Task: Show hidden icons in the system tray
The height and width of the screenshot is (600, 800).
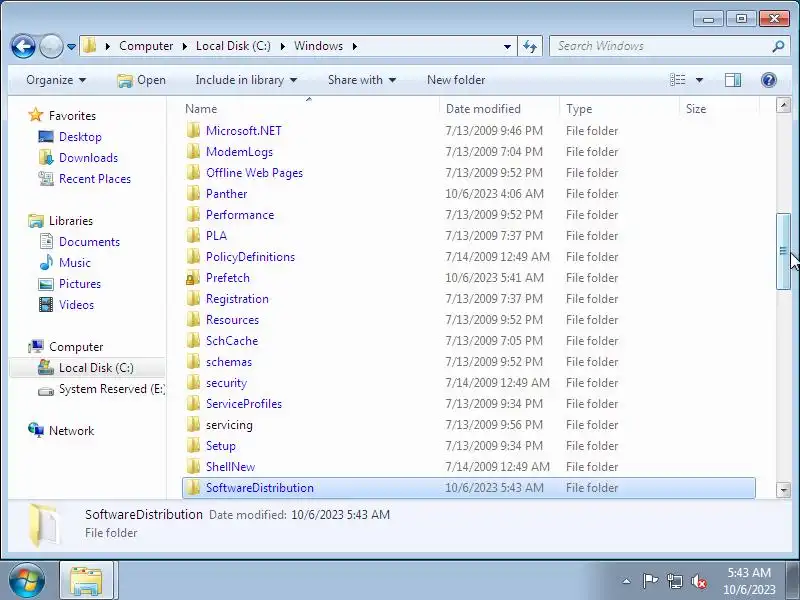Action: (627, 581)
